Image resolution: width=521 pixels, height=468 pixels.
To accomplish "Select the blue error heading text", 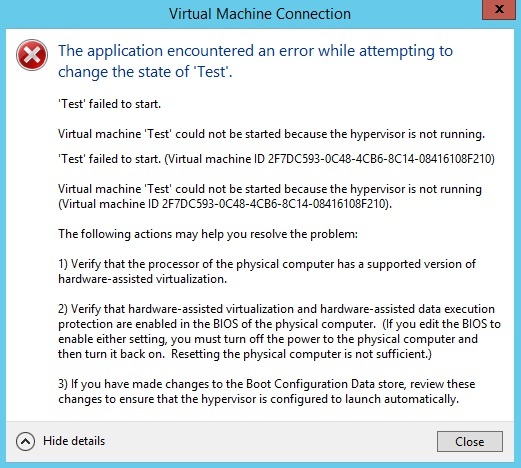I will [x=255, y=61].
